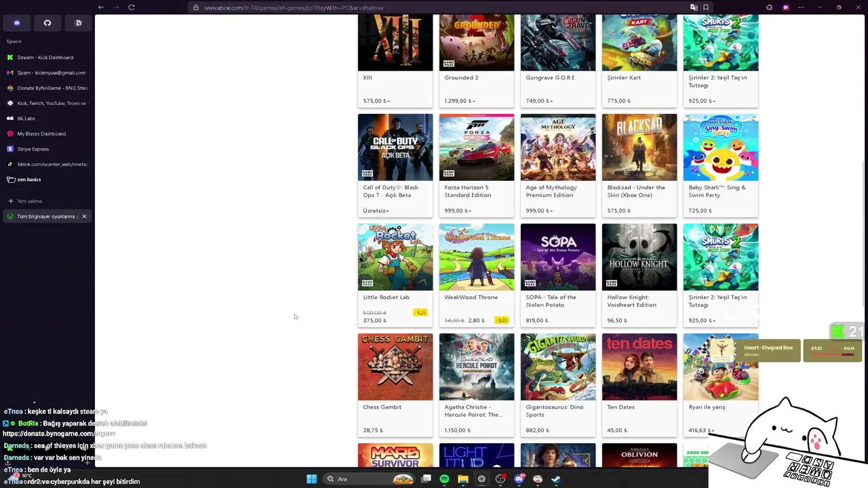Screen dimensions: 868x488
Task: Open Forza Horizon 5 Standard Edition link
Action: [x=468, y=191]
